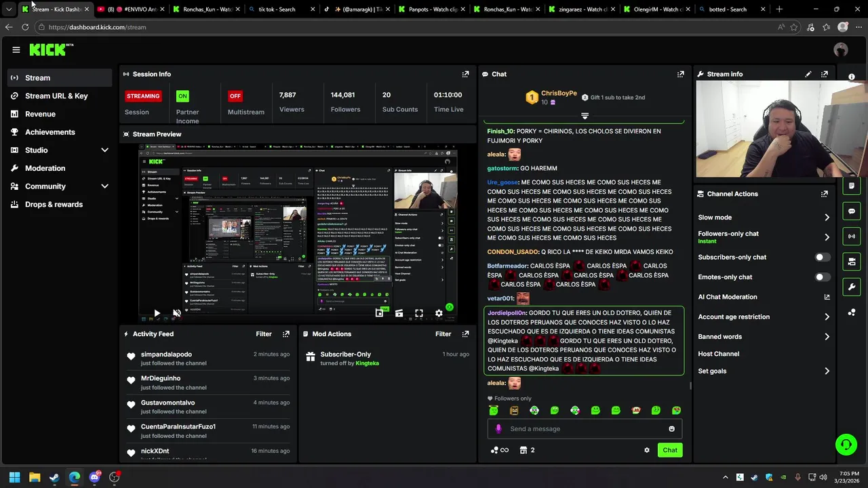Select Stream in the sidebar
The width and height of the screenshot is (868, 488).
point(60,78)
